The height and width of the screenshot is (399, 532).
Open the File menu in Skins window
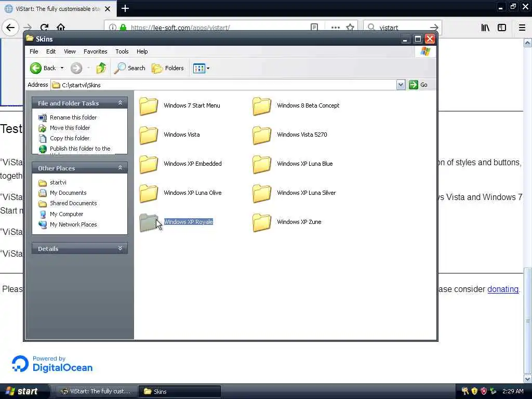[34, 51]
